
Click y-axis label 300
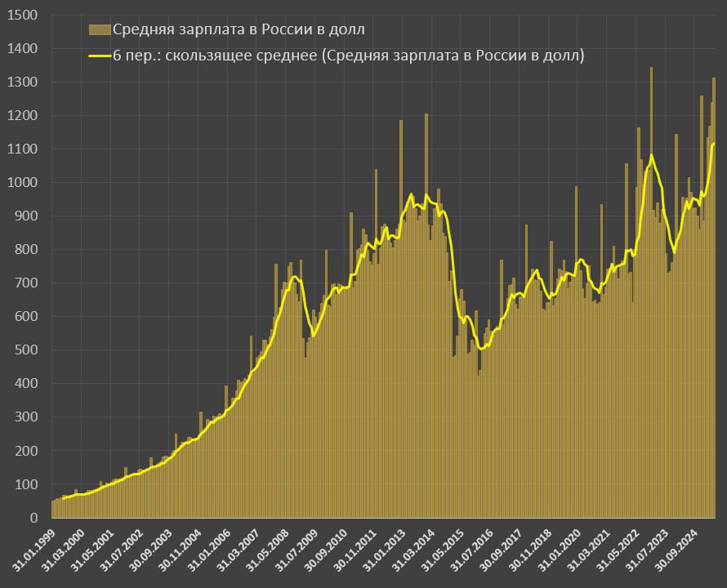tap(26, 416)
